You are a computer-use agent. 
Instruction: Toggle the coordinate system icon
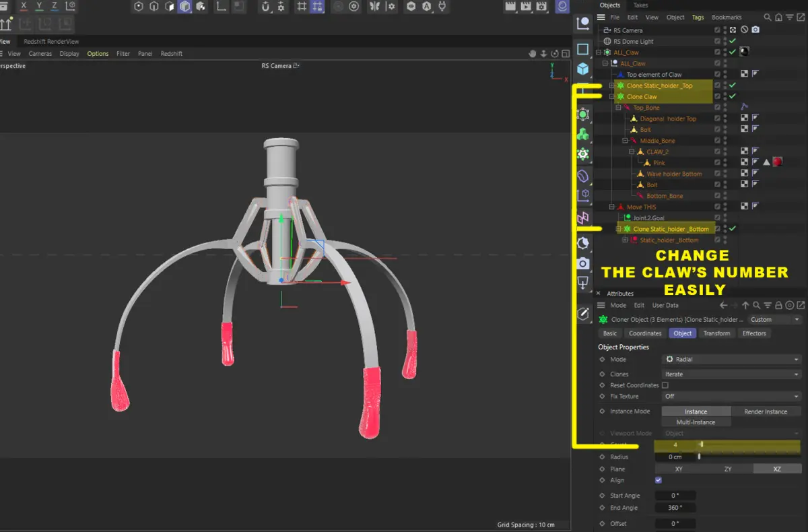click(71, 7)
